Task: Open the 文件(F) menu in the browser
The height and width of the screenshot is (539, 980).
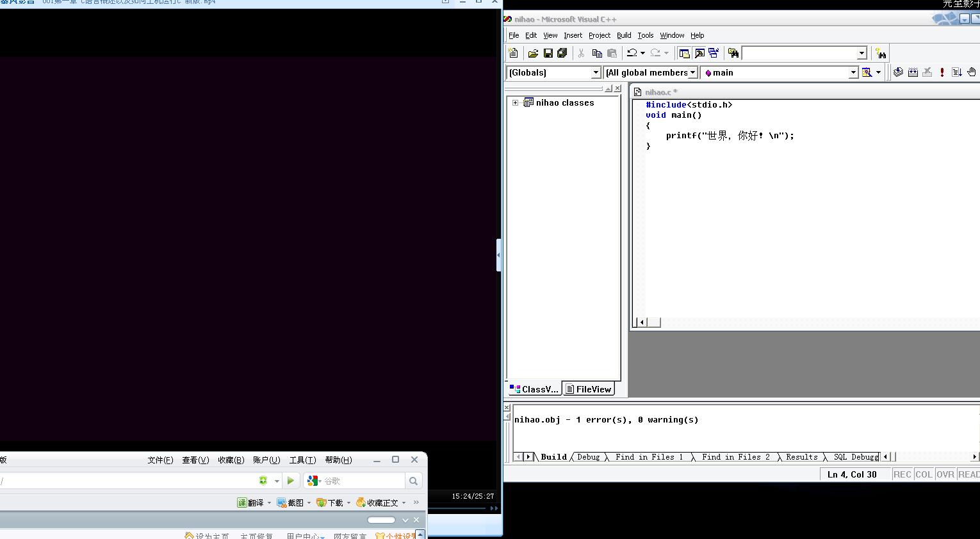Action: 160,460
